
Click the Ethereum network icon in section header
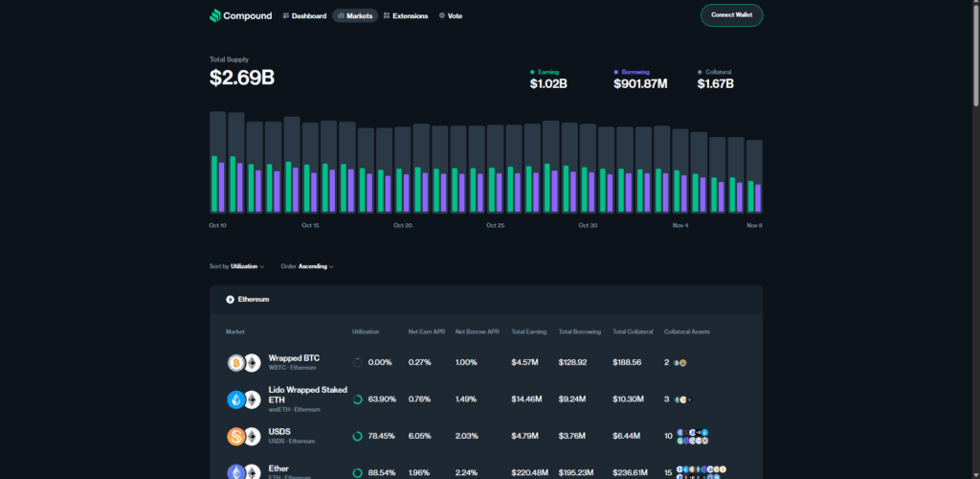230,300
